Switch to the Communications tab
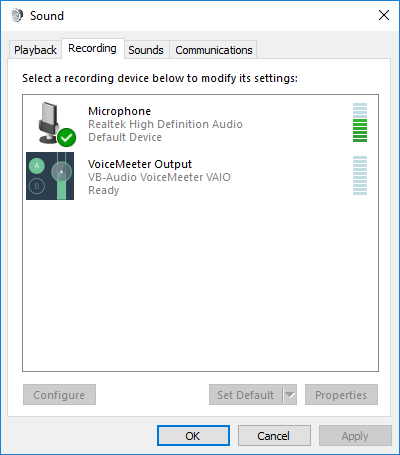This screenshot has width=400, height=455. [x=214, y=50]
